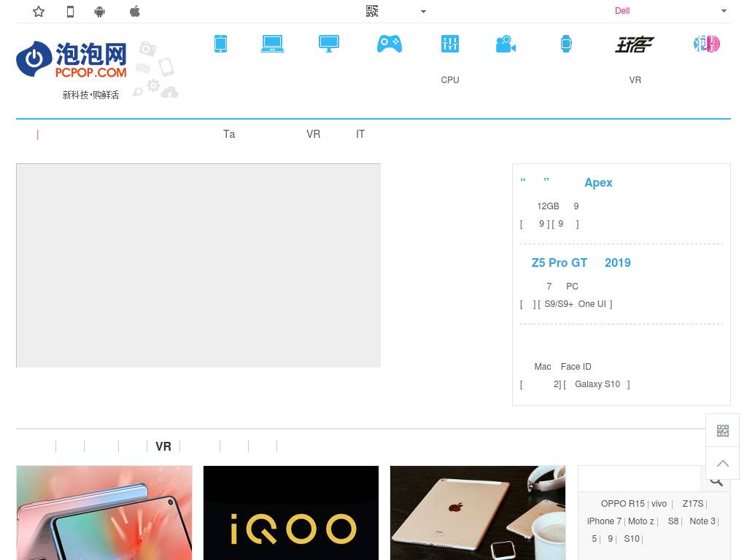Click the Apple iOS app icon
This screenshot has height=560, width=747.
click(x=135, y=11)
